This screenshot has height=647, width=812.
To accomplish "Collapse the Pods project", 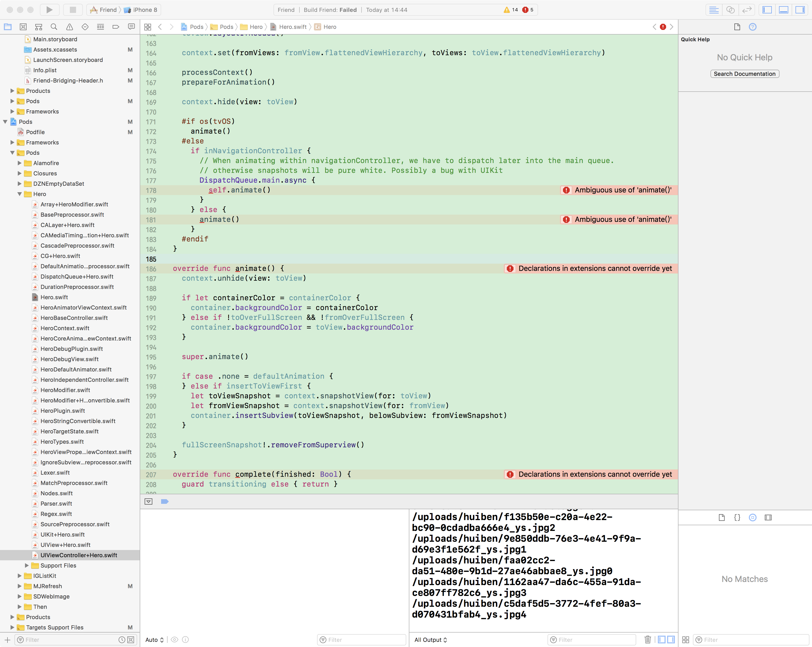I will [x=5, y=122].
